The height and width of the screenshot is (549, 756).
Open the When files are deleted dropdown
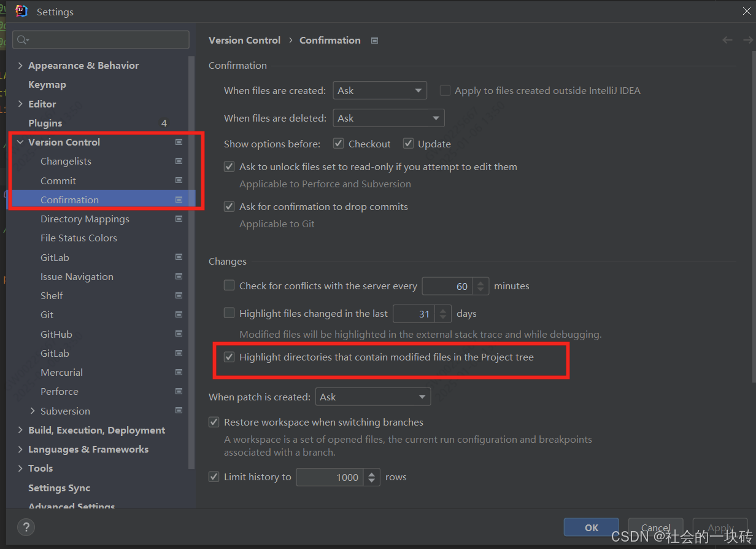388,118
